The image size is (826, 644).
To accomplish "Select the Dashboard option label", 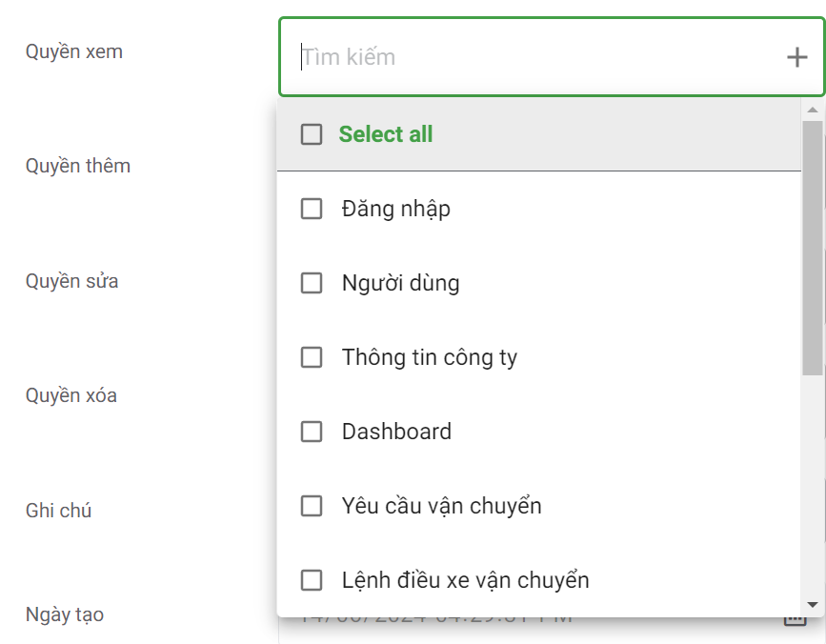I will (x=396, y=432).
